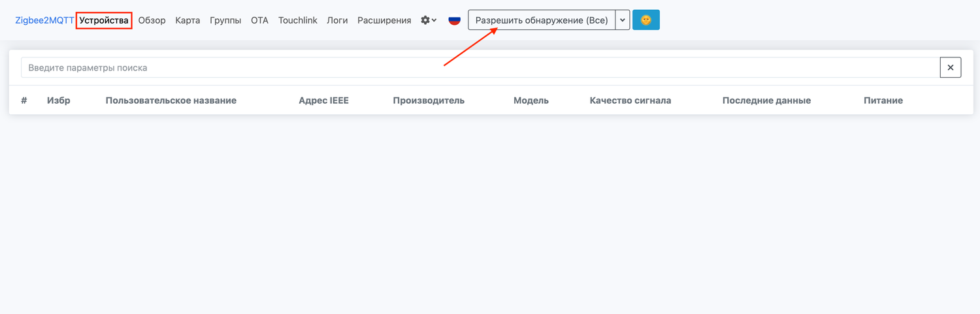
Task: Expand the permit join dropdown arrow
Action: (623, 20)
